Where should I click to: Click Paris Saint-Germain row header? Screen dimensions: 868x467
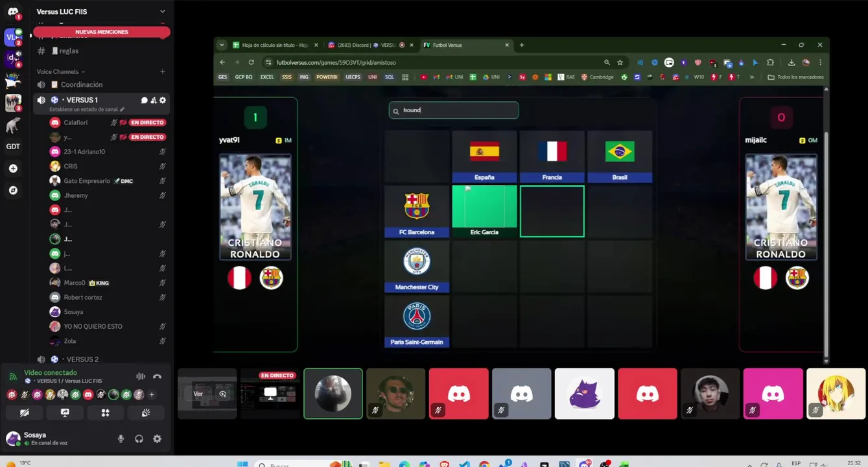point(416,322)
